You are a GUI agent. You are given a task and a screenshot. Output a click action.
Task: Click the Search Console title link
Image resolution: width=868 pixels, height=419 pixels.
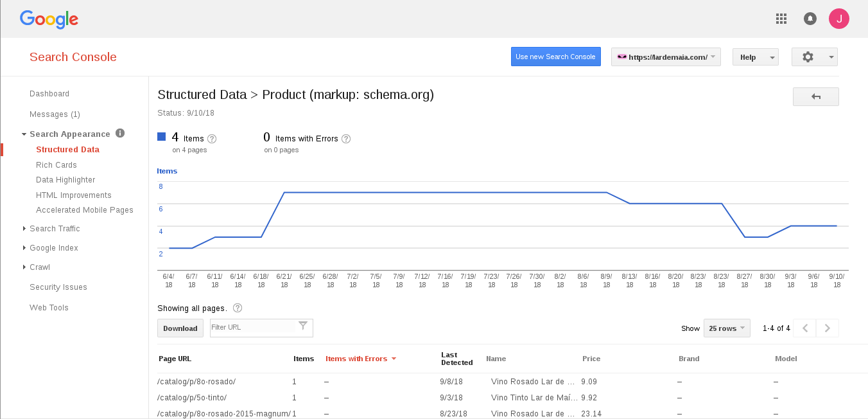coord(73,57)
